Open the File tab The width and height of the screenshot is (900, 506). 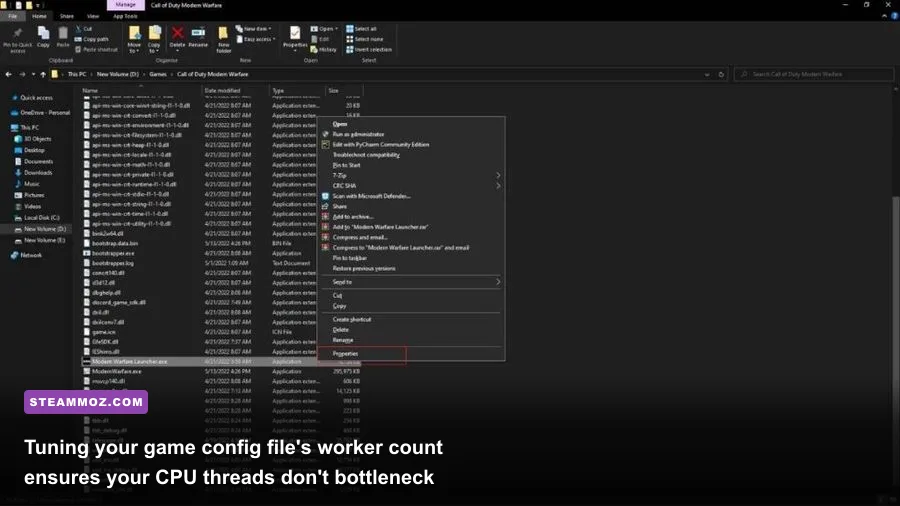[13, 16]
